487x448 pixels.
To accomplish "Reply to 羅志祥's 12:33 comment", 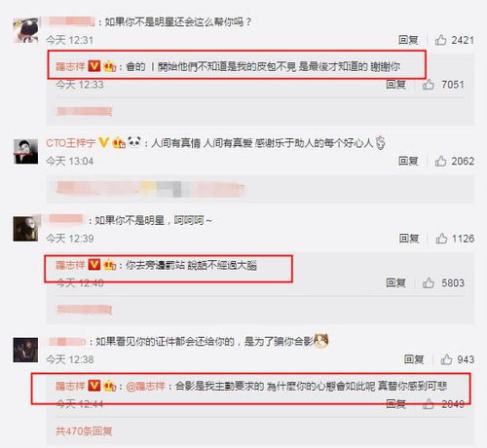I will (x=395, y=85).
